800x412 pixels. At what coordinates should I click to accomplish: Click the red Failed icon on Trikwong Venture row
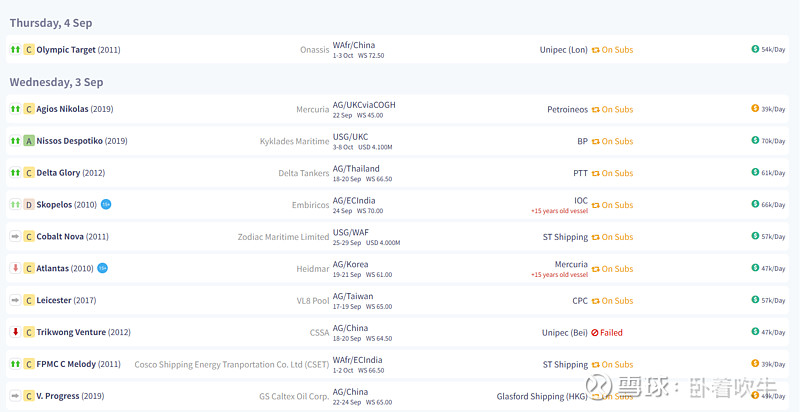[594, 332]
